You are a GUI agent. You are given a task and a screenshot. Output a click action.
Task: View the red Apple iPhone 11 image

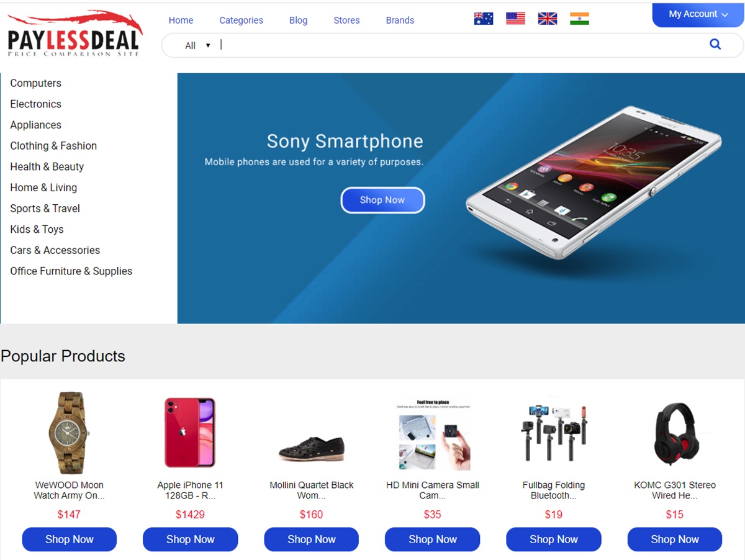190,433
